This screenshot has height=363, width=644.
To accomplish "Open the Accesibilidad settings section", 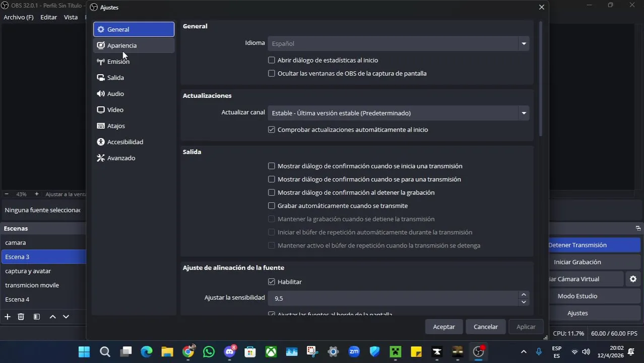I will tap(134, 142).
